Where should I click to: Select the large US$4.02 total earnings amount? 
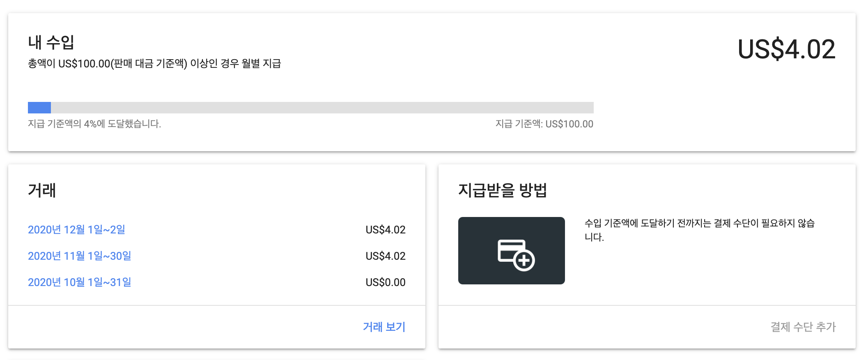[786, 49]
